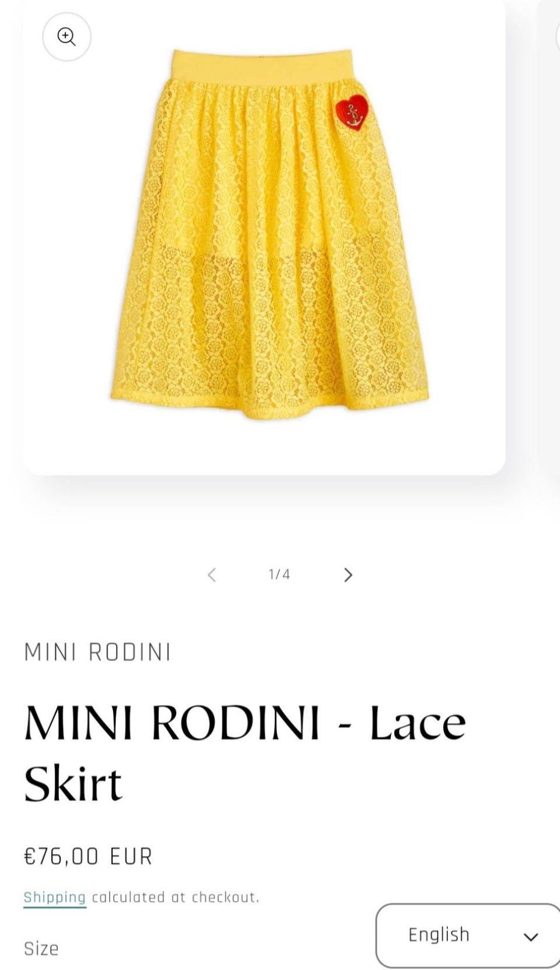
Task: Click the MINI RODINI vendor label
Action: [x=97, y=652]
